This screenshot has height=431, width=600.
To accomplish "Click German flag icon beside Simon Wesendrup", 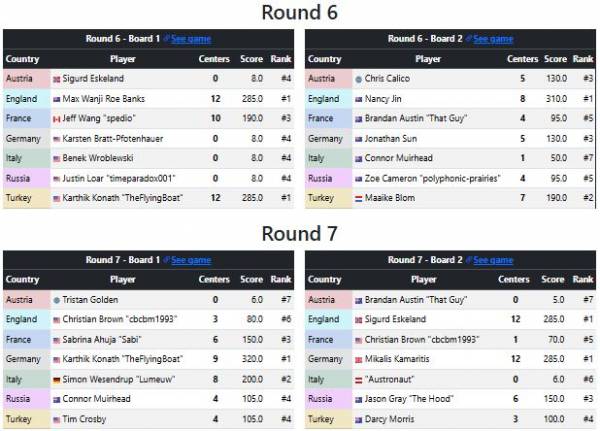I will [x=56, y=379].
